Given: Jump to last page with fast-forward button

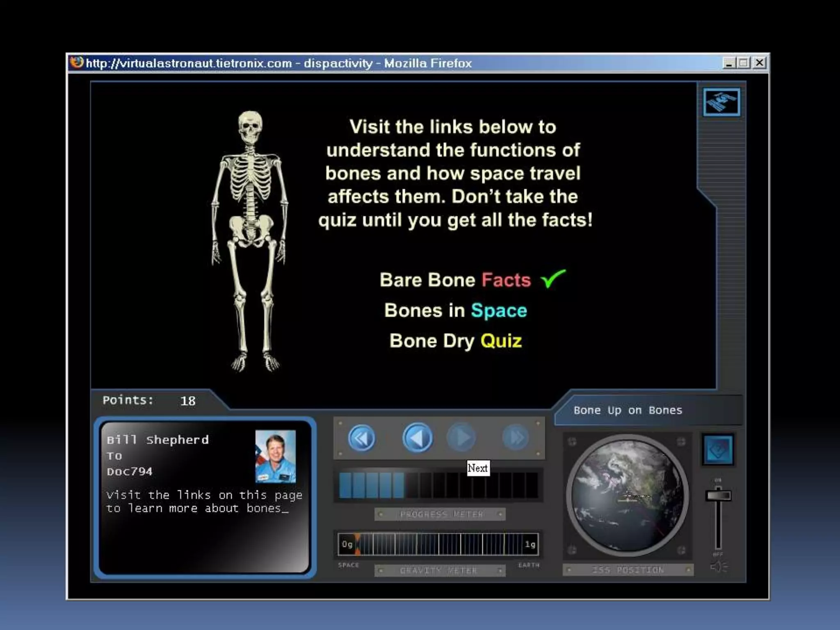Looking at the screenshot, I should pos(516,438).
